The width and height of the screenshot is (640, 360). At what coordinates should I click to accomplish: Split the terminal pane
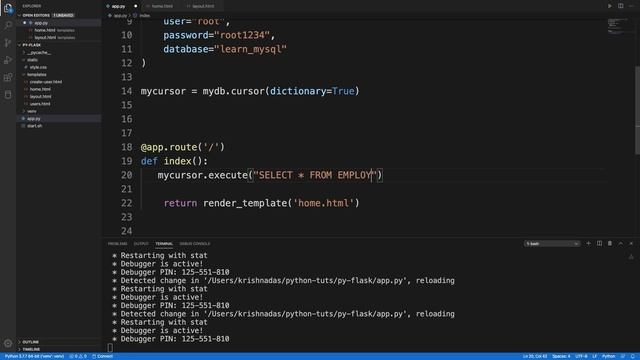[599, 244]
